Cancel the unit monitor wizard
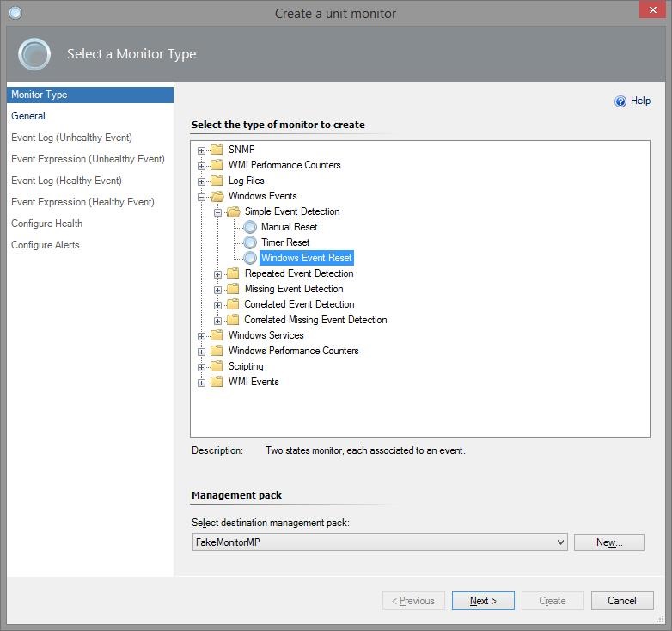The image size is (672, 631). tap(621, 601)
